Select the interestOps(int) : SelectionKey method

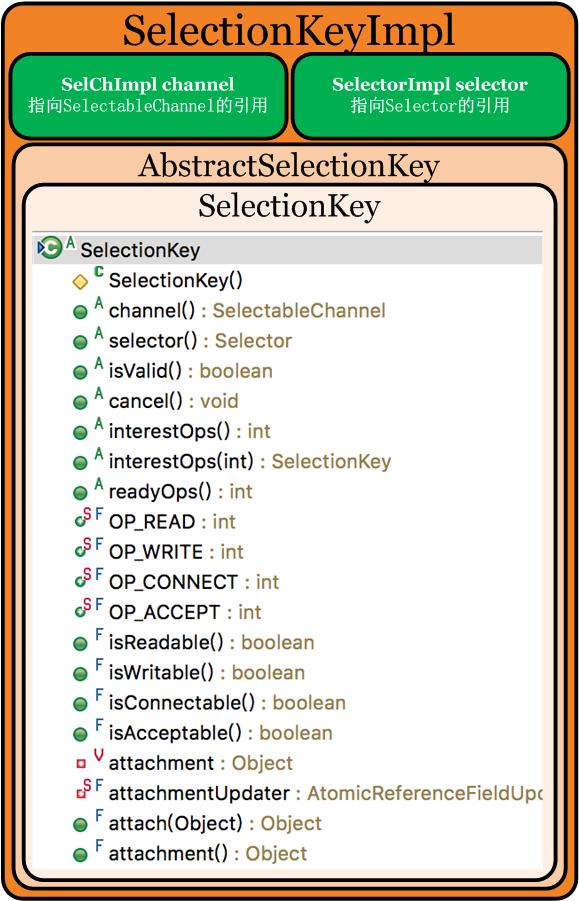click(x=249, y=461)
